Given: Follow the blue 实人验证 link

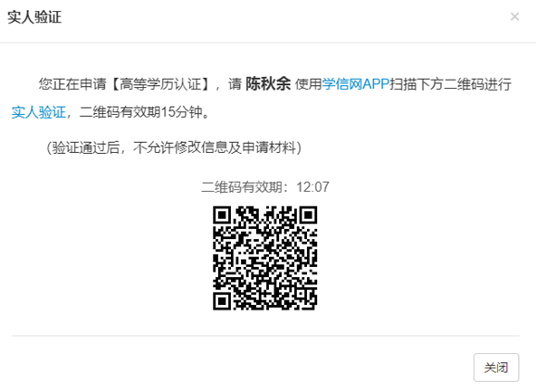Looking at the screenshot, I should [38, 112].
